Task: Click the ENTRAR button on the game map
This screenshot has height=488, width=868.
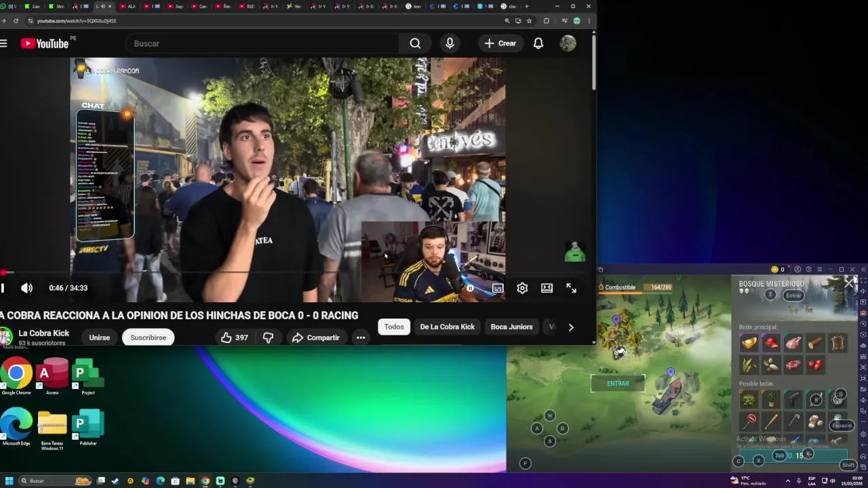Action: click(618, 384)
